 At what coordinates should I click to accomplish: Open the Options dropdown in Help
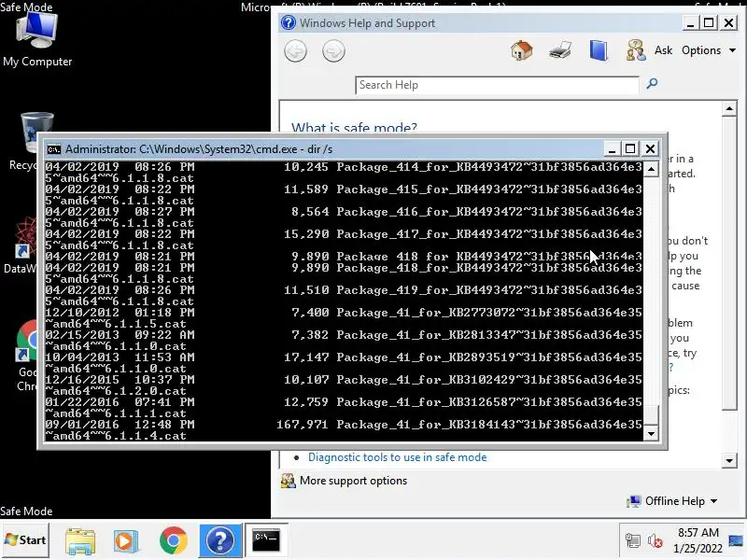tap(709, 50)
